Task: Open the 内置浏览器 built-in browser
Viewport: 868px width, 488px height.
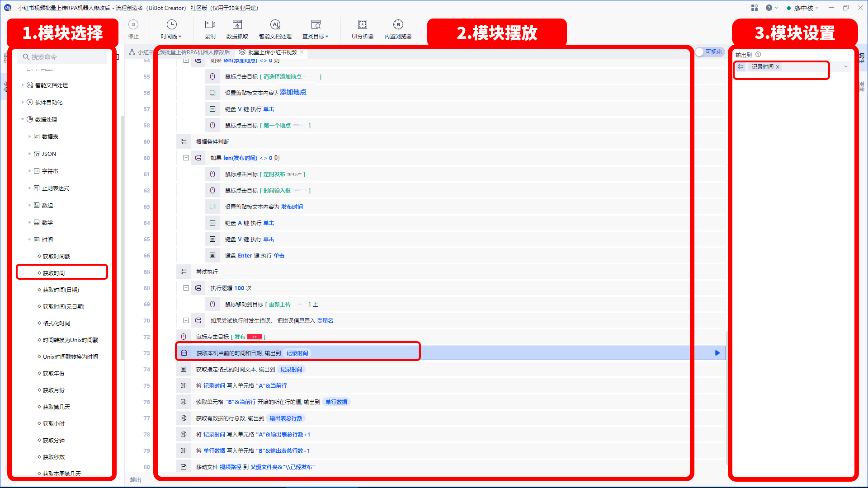Action: coord(398,29)
